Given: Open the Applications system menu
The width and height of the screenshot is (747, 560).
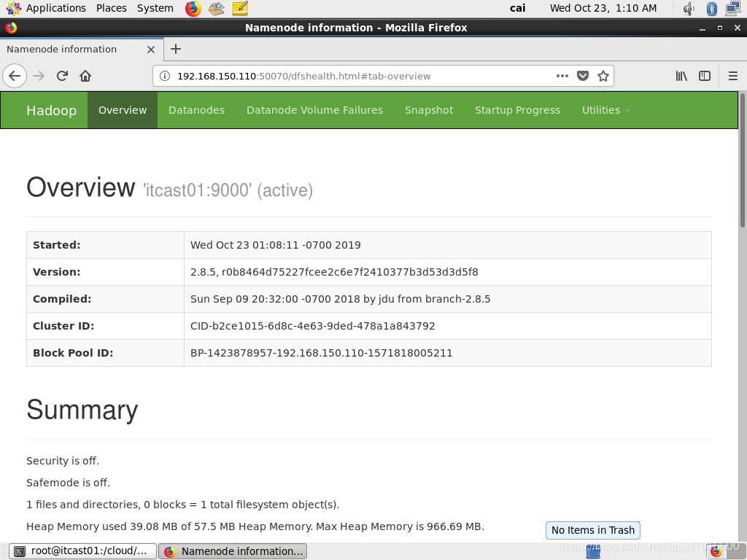Looking at the screenshot, I should click(x=47, y=8).
